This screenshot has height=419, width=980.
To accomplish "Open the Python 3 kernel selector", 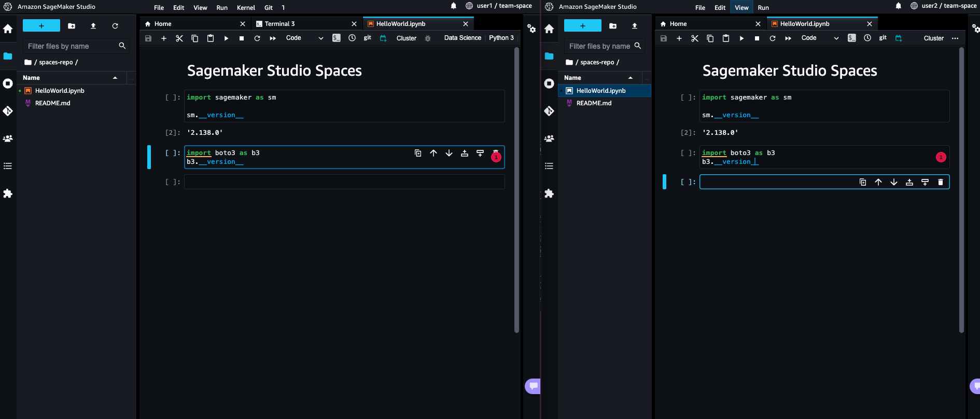I will point(501,38).
